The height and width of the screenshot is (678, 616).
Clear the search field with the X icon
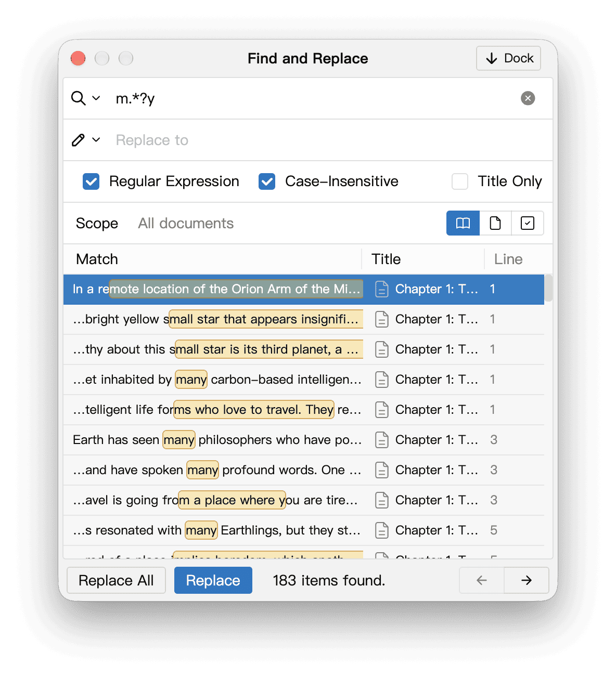tap(528, 98)
